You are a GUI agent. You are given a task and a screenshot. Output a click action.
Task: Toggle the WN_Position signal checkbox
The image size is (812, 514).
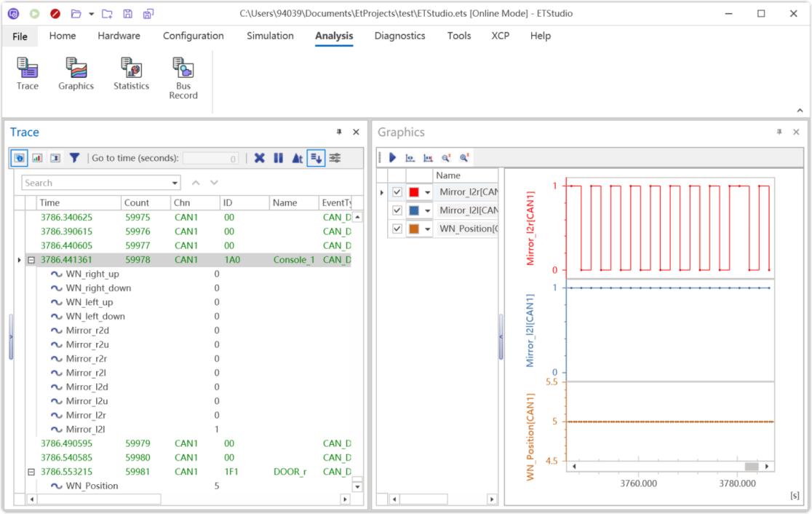(397, 229)
